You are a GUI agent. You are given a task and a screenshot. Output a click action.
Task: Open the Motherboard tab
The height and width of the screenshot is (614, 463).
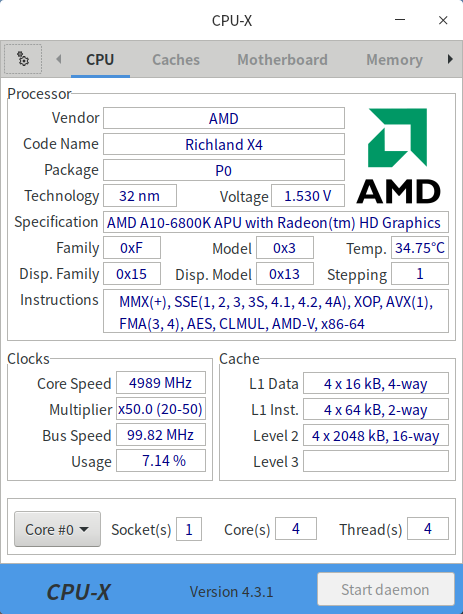point(282,60)
